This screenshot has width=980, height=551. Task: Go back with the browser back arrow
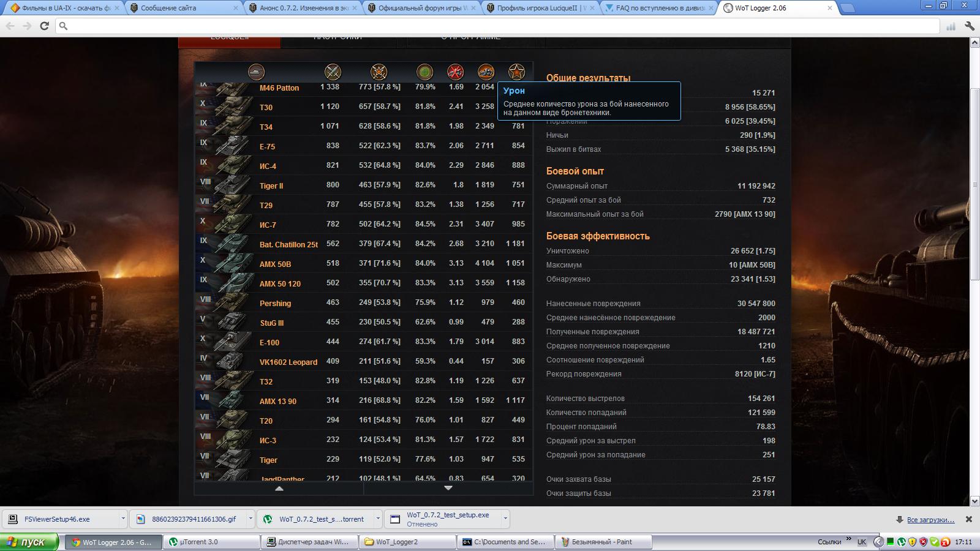[x=10, y=26]
